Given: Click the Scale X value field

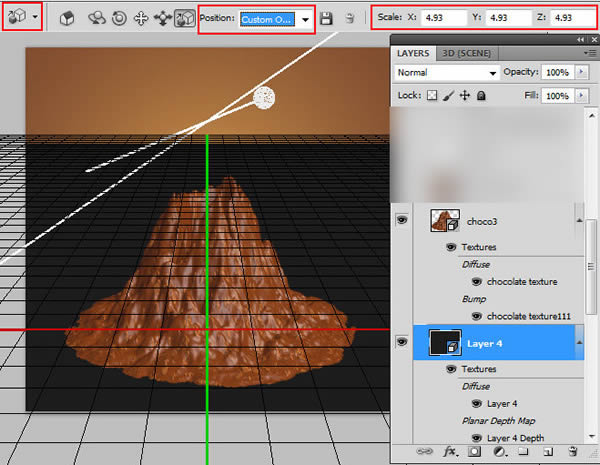Looking at the screenshot, I should [x=444, y=18].
